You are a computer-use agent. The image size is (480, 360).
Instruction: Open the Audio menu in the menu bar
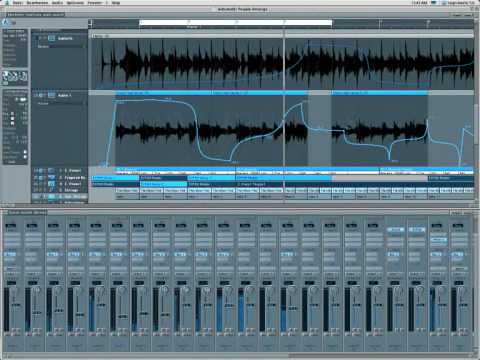pos(57,3)
